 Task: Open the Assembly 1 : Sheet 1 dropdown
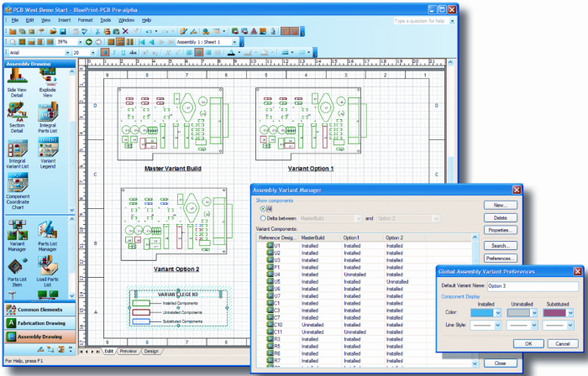[234, 42]
